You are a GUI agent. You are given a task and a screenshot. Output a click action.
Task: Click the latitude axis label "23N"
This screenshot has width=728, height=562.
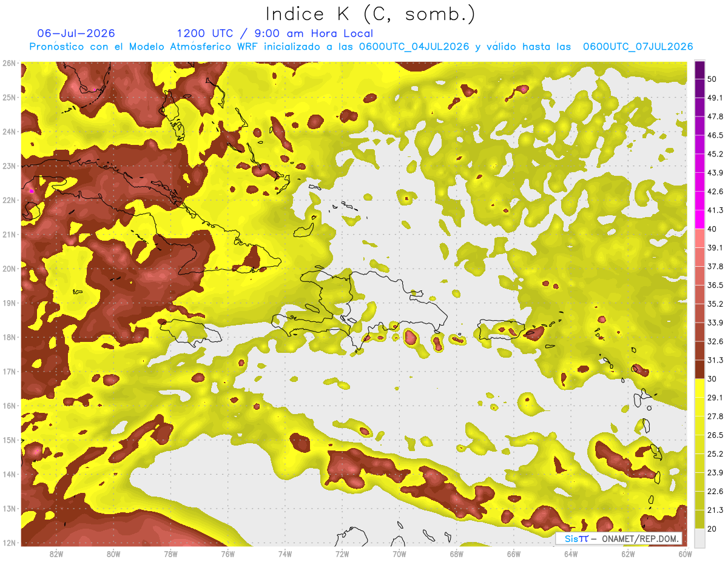[x=9, y=166]
